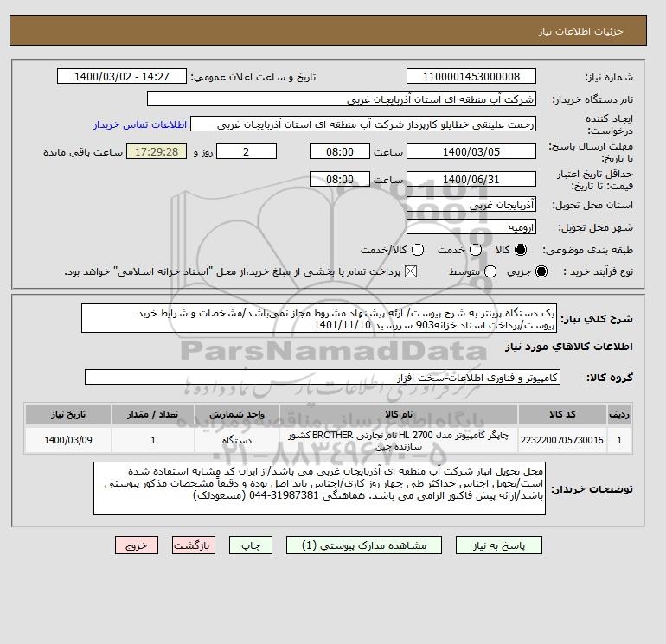Screen dimensions: 666x644
Task: Click the countdown timer 17:29:28
Action: (157, 151)
